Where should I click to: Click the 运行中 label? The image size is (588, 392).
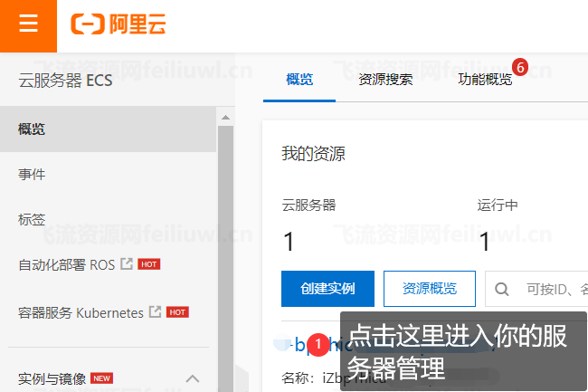pyautogui.click(x=498, y=206)
